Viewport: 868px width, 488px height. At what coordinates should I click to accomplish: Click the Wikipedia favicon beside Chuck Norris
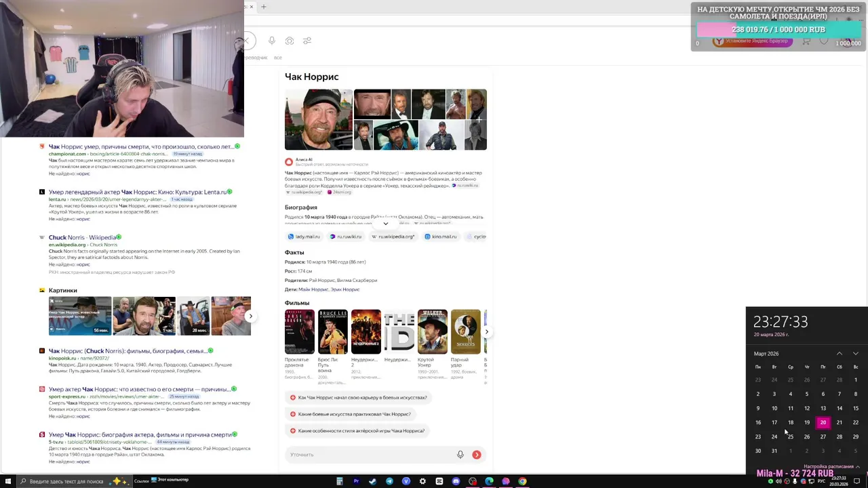[x=42, y=237]
